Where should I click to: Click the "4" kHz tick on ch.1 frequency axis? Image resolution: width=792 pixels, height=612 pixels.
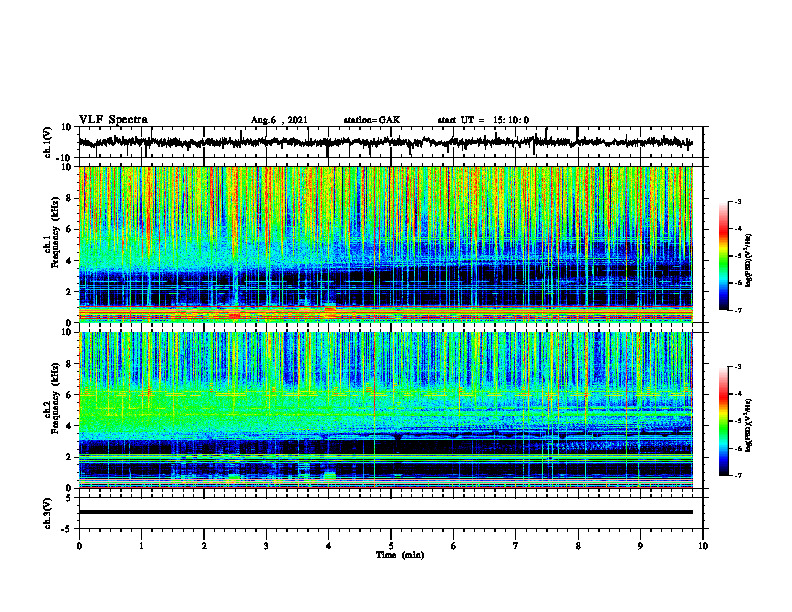point(70,261)
